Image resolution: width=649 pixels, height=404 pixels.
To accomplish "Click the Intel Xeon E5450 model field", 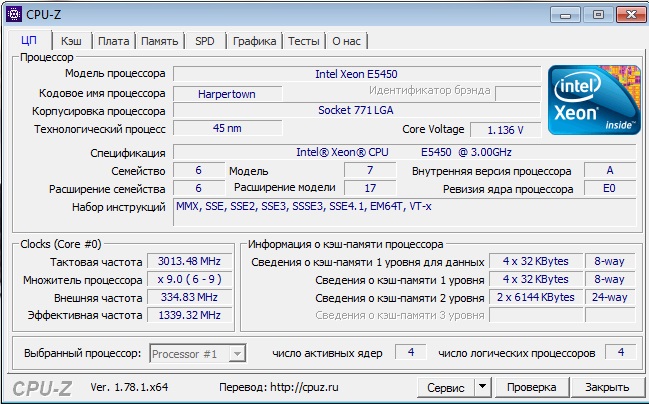I will coord(356,74).
